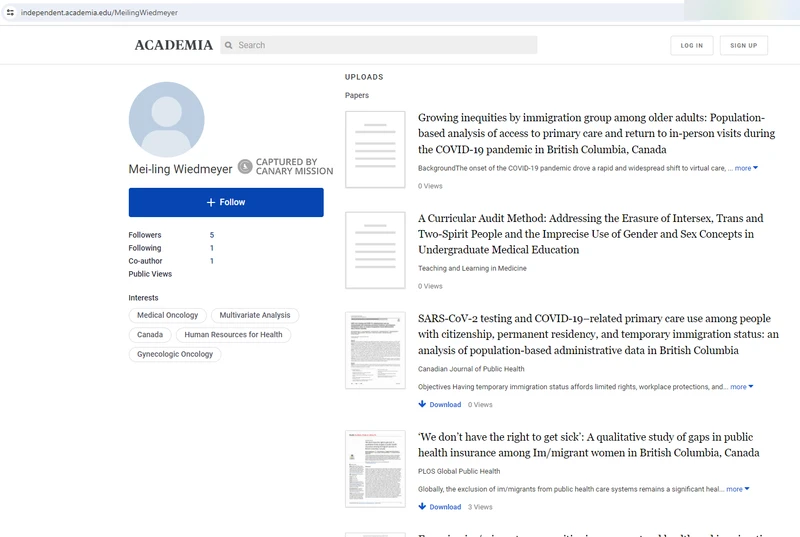The width and height of the screenshot is (800, 537).
Task: Click download arrow icon for SARS-CoV-2 paper
Action: [422, 404]
